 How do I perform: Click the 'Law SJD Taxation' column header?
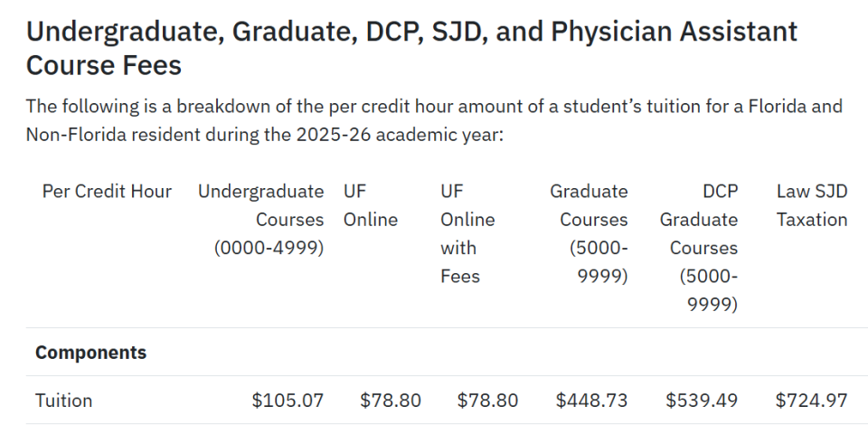point(811,205)
